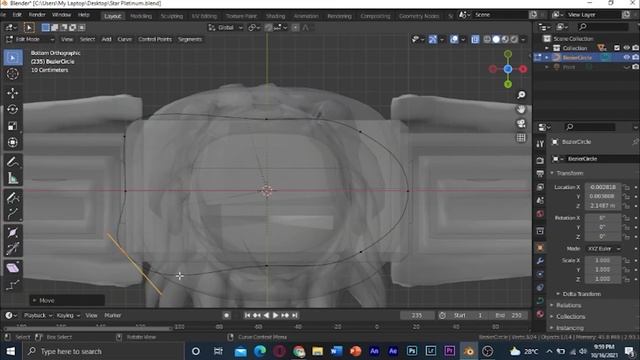Open Tool properties tab

tap(540, 144)
